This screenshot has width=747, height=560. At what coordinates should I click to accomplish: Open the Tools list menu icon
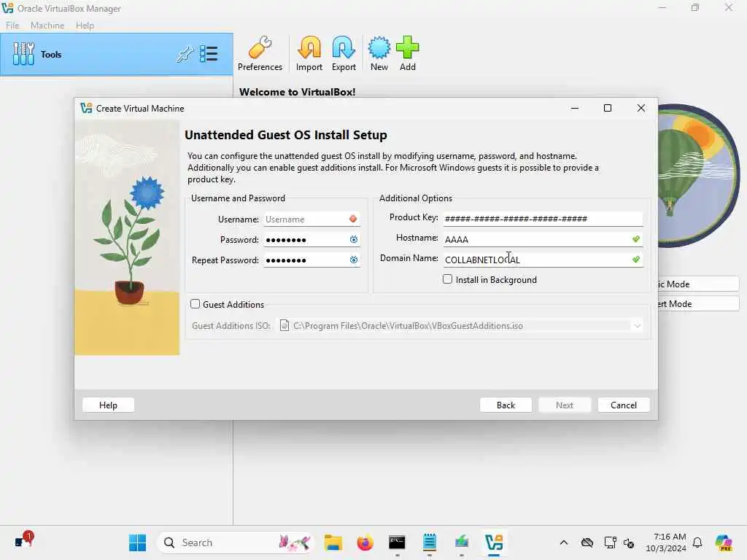[209, 54]
